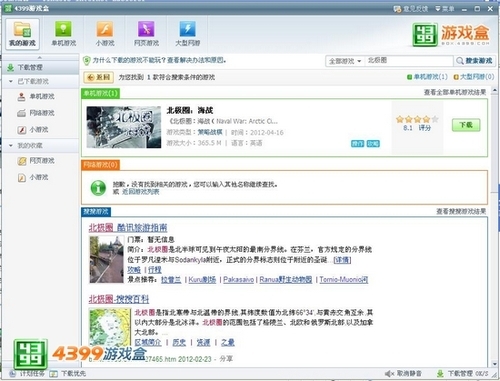Open the 意见反馈 feedback option in title bar

click(411, 9)
